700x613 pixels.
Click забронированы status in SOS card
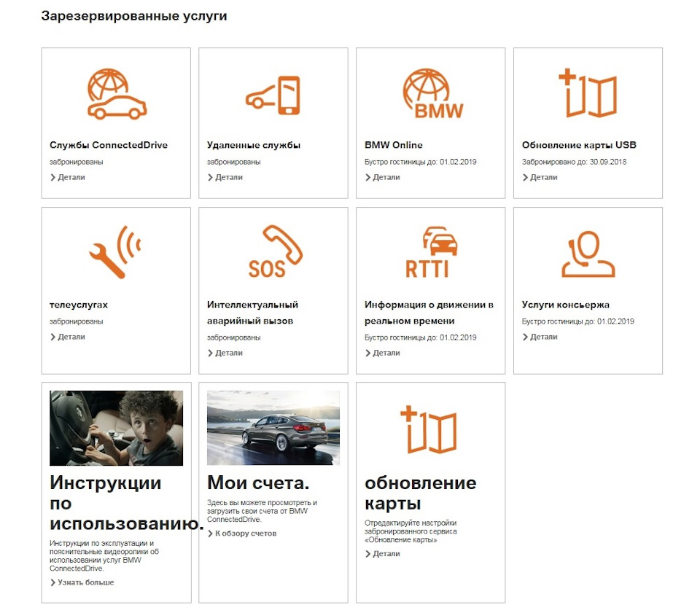[234, 337]
